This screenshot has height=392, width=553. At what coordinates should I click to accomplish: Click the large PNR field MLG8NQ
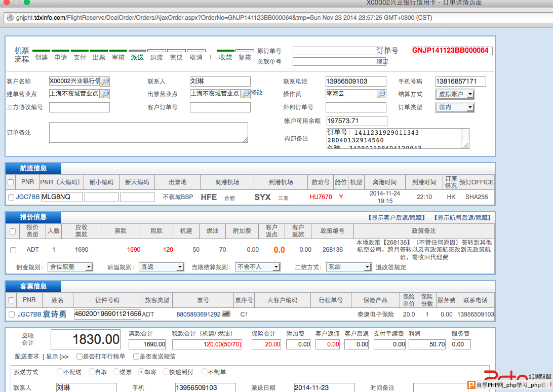point(62,197)
